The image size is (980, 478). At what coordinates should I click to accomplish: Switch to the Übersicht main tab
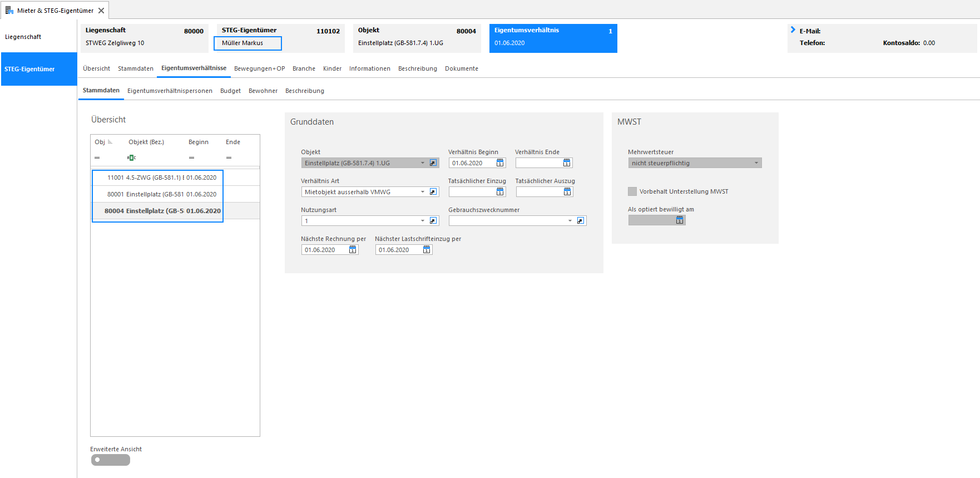[x=96, y=68]
